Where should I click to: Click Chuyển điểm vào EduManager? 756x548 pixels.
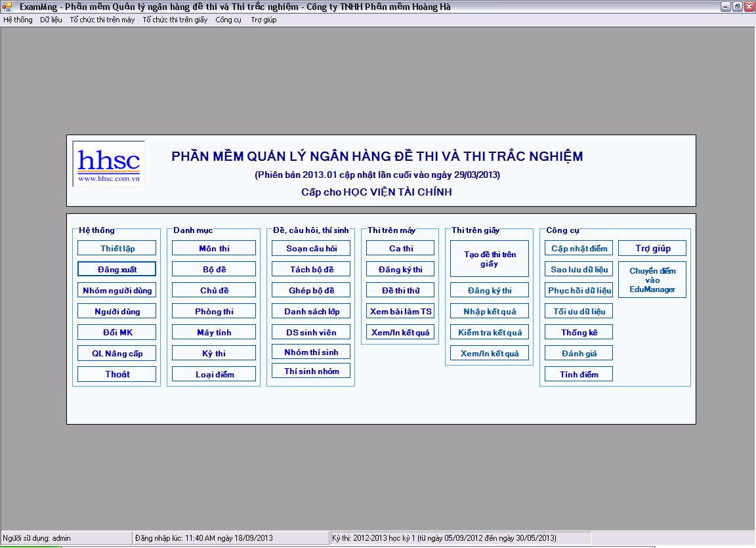coord(652,280)
